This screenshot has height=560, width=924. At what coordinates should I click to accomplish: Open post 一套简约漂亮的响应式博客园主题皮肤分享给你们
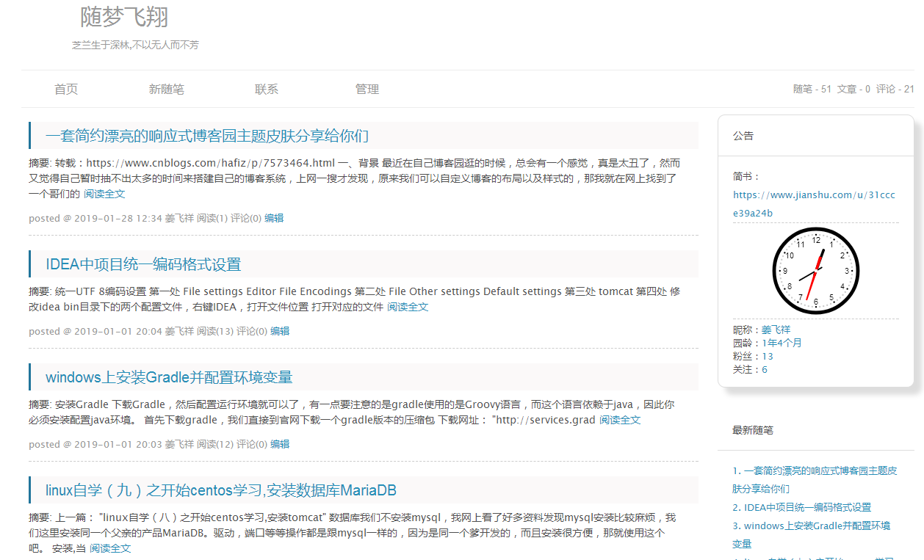click(x=207, y=136)
